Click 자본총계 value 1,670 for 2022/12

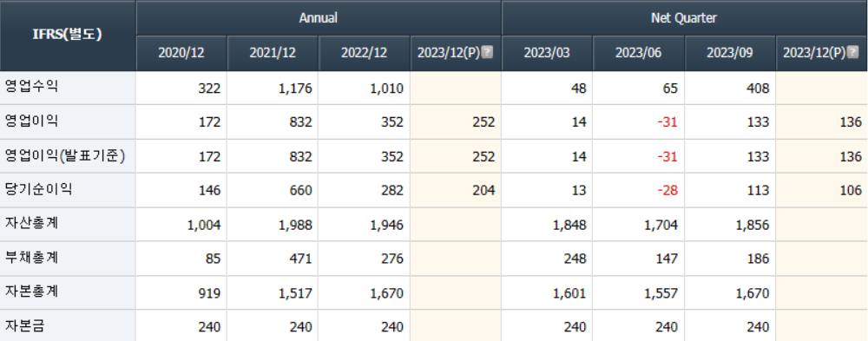pos(386,292)
